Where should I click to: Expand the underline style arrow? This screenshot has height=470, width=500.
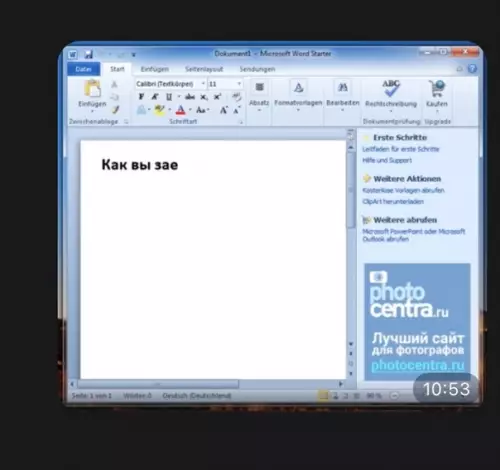179,97
